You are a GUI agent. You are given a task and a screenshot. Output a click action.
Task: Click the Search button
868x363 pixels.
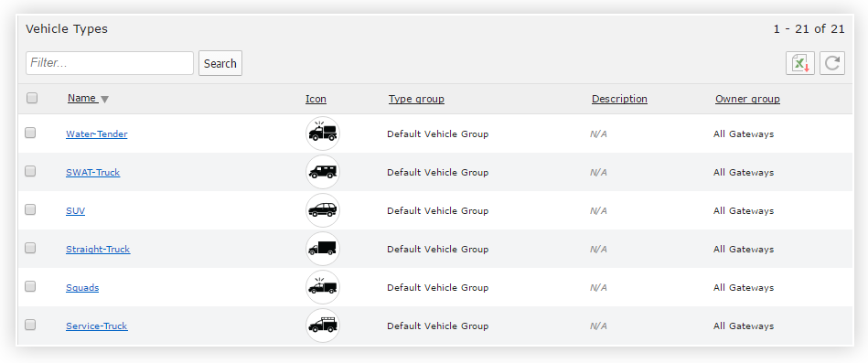click(x=220, y=63)
